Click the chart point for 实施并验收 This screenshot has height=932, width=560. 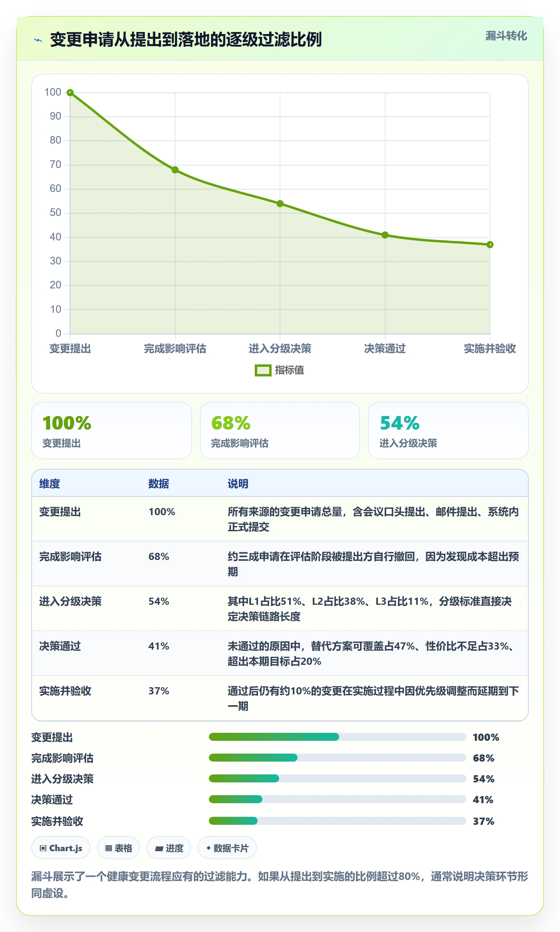point(490,244)
